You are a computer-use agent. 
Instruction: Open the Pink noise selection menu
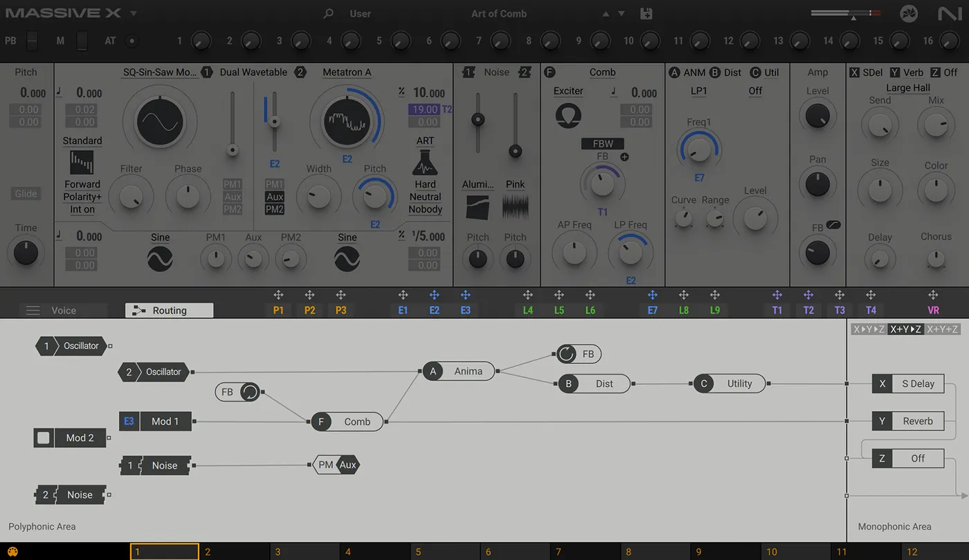515,184
